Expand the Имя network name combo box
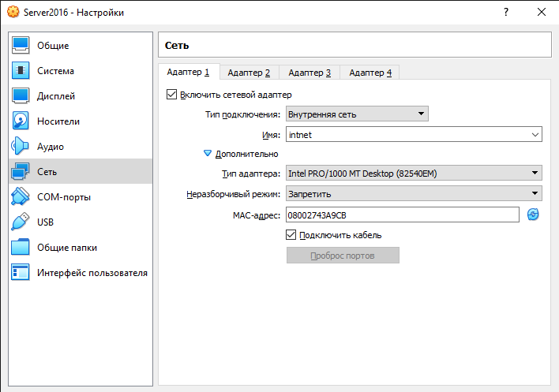Image resolution: width=559 pixels, height=392 pixels. [535, 135]
